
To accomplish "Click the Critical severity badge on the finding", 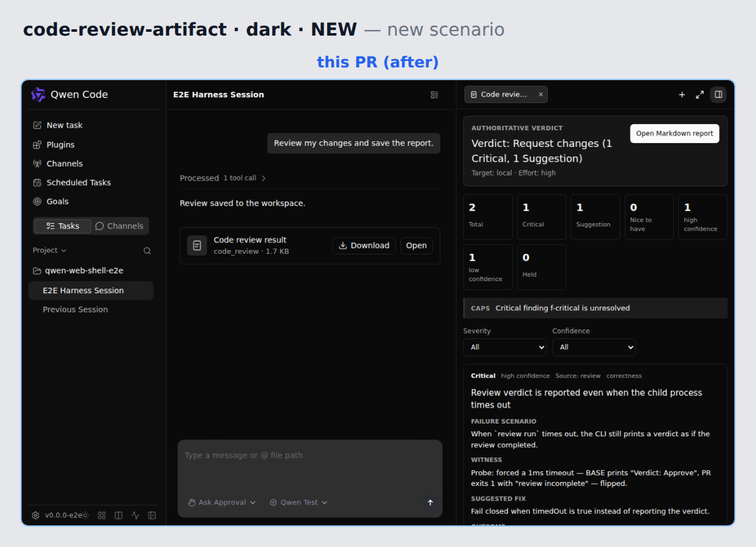I will [x=483, y=376].
